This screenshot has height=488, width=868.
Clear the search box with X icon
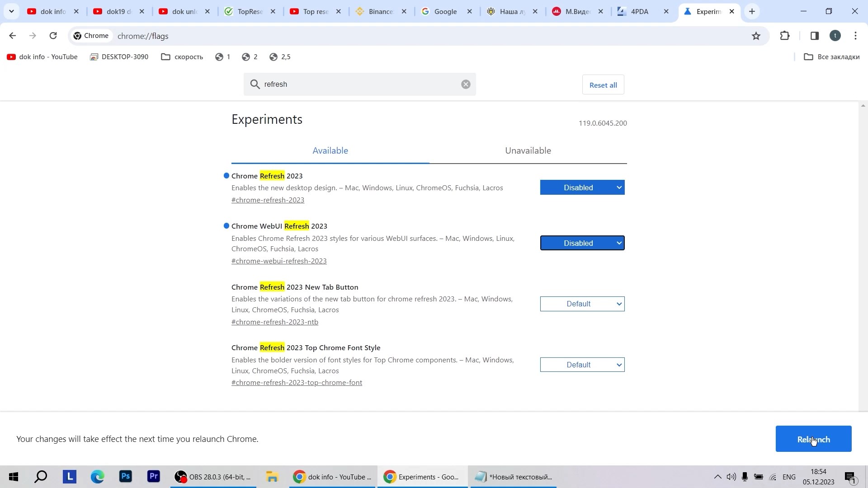click(x=466, y=84)
